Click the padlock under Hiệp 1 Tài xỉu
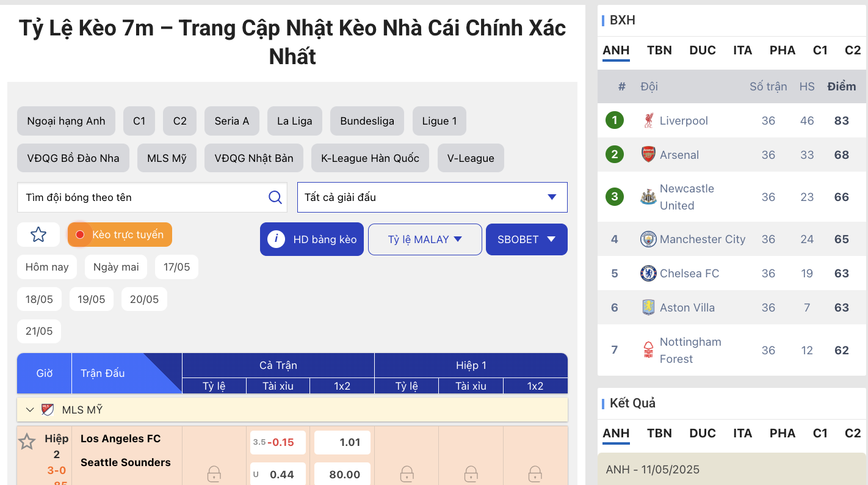Screen dimensions: 868x485 [x=471, y=473]
